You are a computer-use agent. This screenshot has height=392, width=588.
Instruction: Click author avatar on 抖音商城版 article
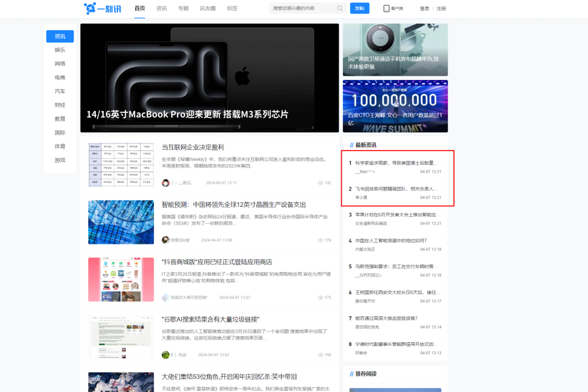pyautogui.click(x=165, y=297)
